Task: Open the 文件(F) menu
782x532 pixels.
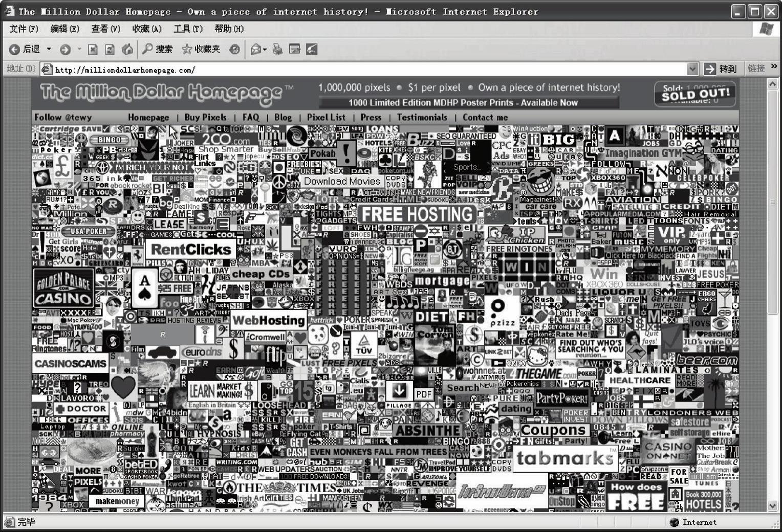Action: tap(24, 29)
